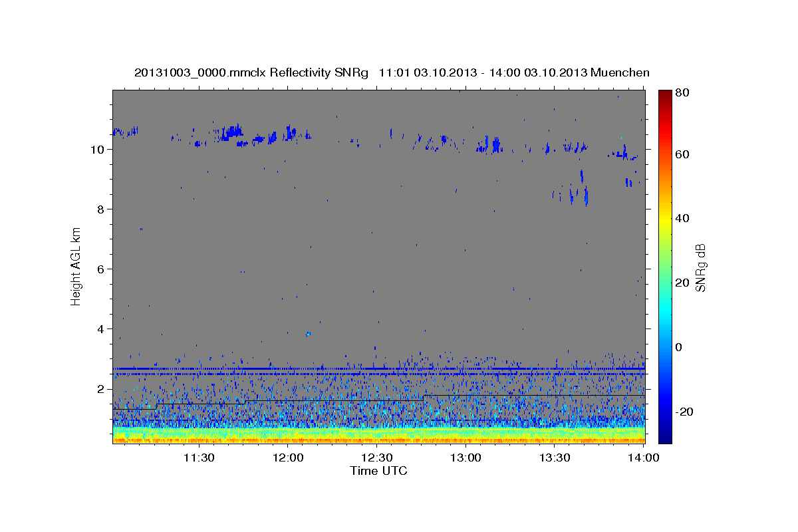Click the height axis tick label 4
Viewport: 798px width, 532px height.
coord(101,329)
